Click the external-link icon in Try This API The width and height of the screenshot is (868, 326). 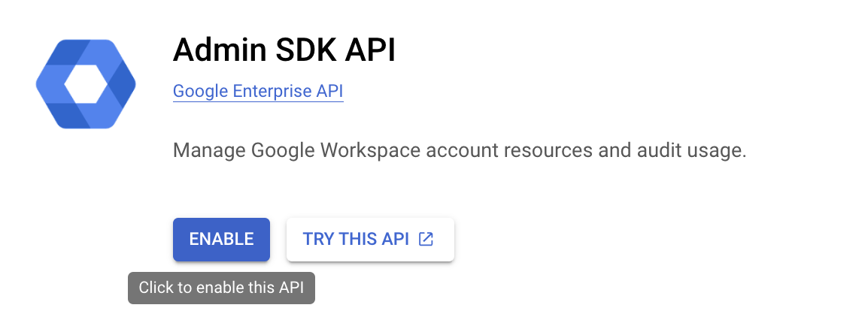[x=426, y=240]
